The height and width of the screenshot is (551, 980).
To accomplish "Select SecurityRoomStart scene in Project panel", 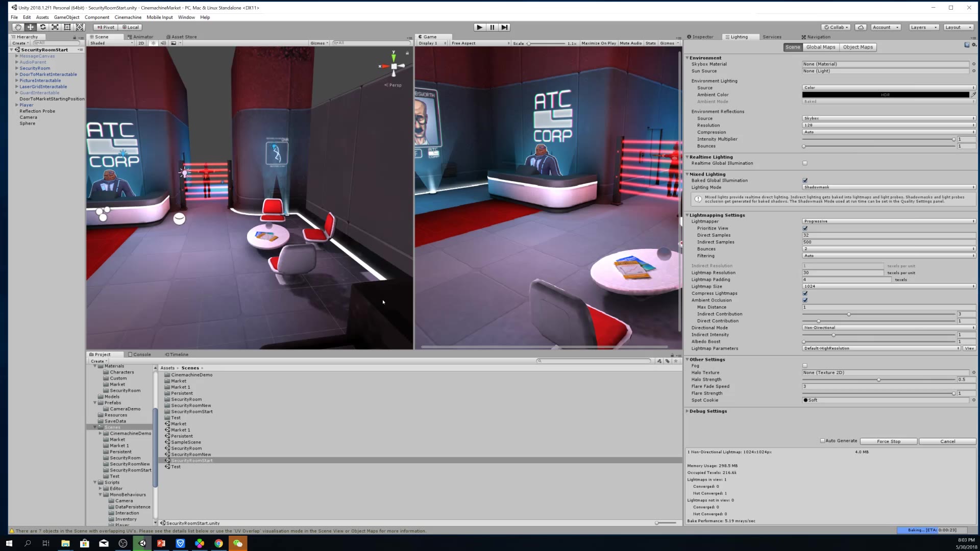I will [191, 460].
